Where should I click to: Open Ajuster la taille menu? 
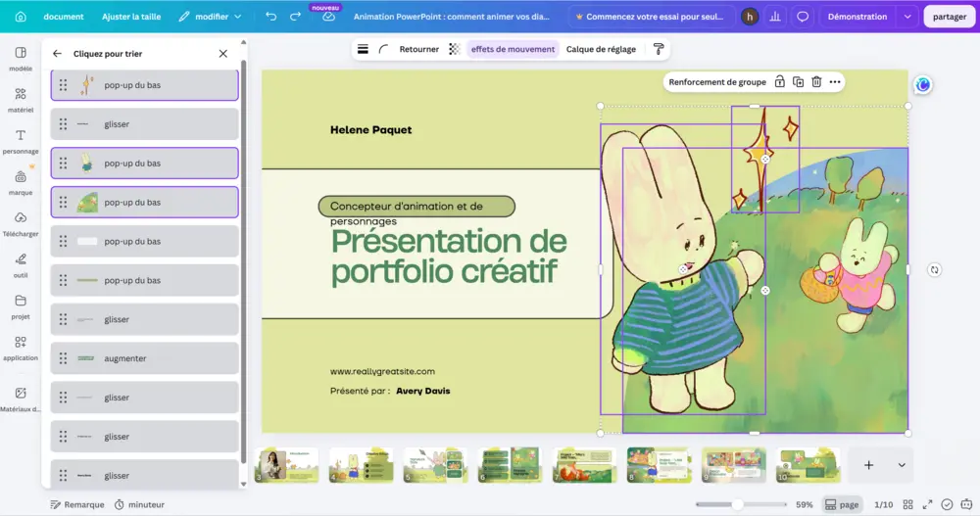(x=131, y=17)
